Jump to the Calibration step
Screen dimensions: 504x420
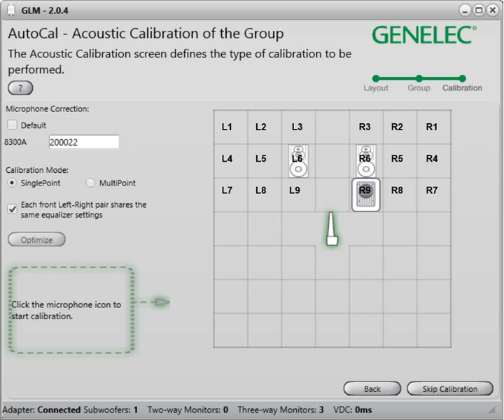coord(462,78)
